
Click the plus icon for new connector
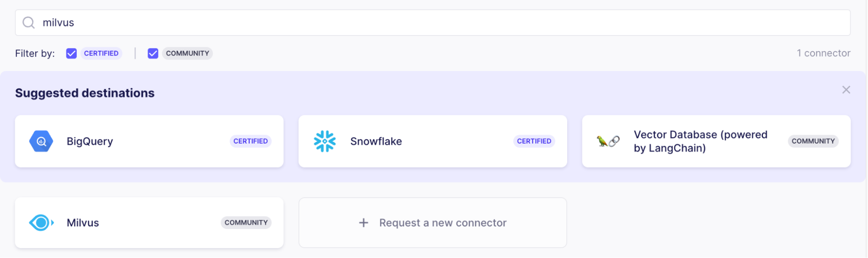363,223
